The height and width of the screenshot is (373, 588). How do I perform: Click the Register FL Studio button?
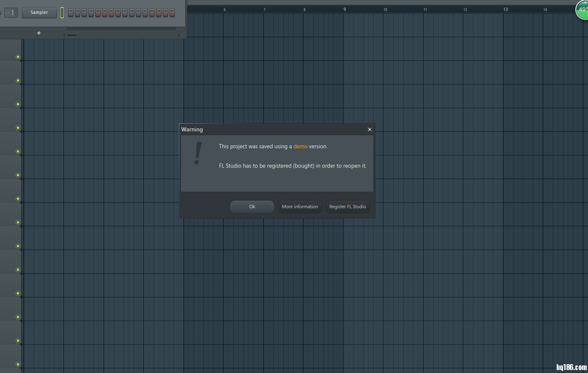coord(347,207)
